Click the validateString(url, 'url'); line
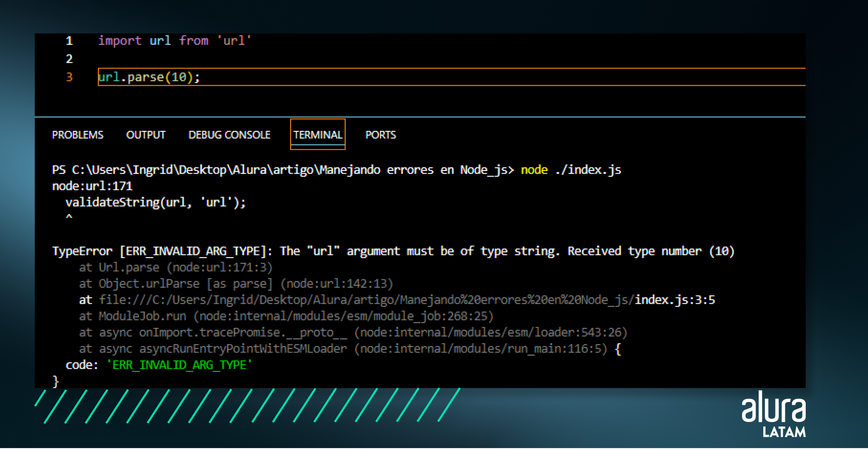The width and height of the screenshot is (868, 449). pyautogui.click(x=156, y=203)
